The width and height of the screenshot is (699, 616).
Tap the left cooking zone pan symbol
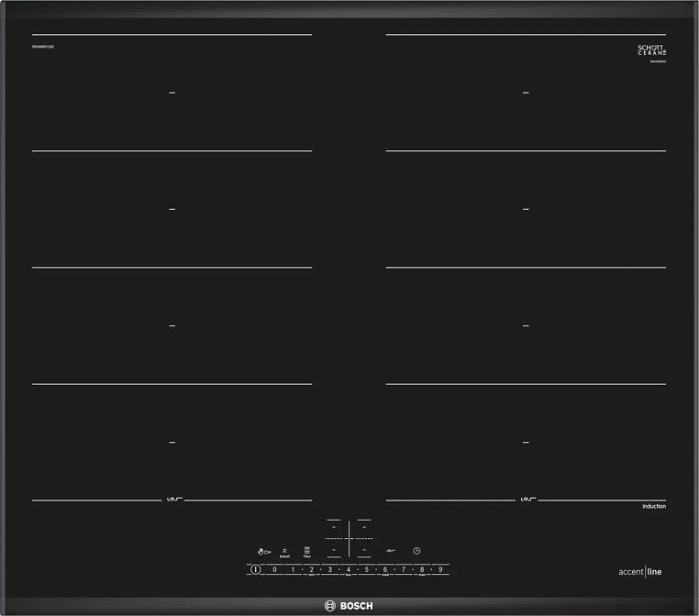172,500
